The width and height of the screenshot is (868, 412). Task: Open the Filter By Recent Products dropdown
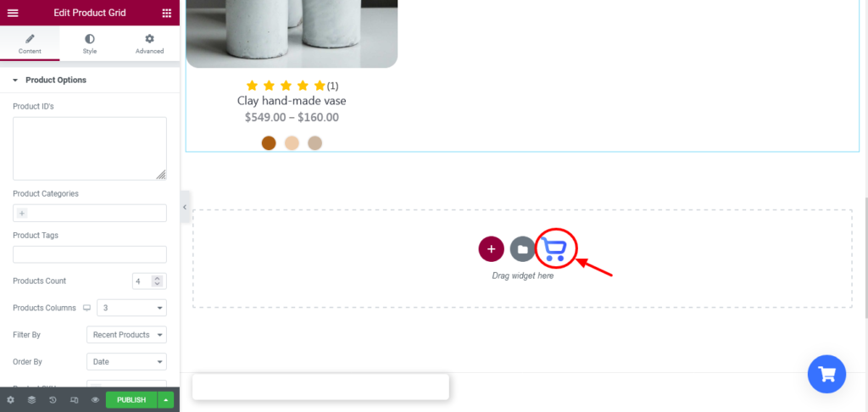tap(127, 335)
